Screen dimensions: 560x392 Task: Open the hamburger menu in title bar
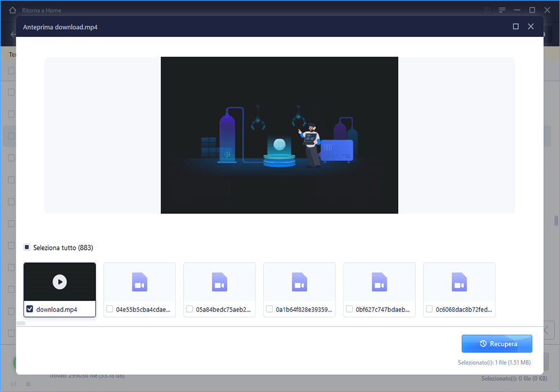[502, 10]
